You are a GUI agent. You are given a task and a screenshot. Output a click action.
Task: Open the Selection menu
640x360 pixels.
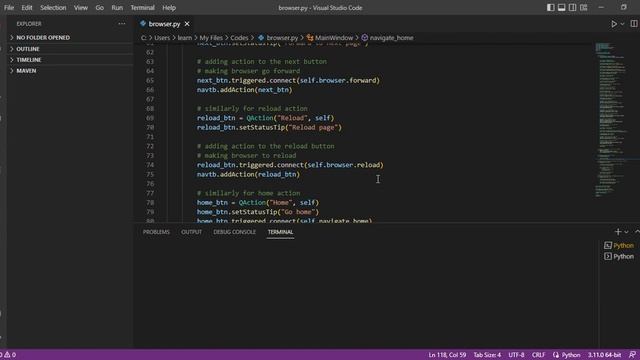point(53,8)
